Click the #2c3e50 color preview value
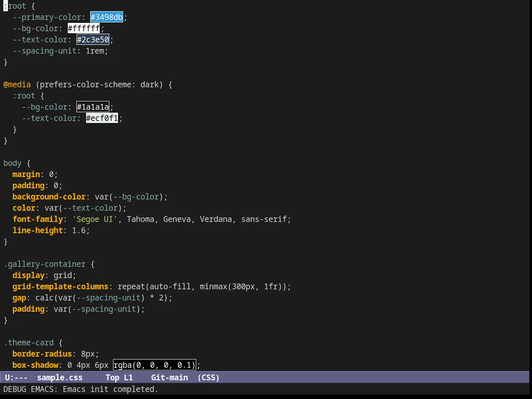This screenshot has width=532, height=399. (x=93, y=39)
